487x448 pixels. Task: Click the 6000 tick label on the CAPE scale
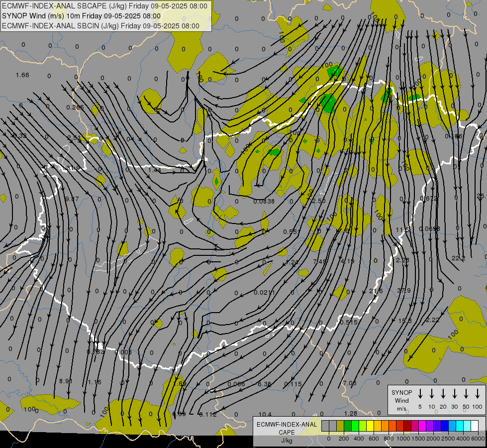click(x=478, y=439)
